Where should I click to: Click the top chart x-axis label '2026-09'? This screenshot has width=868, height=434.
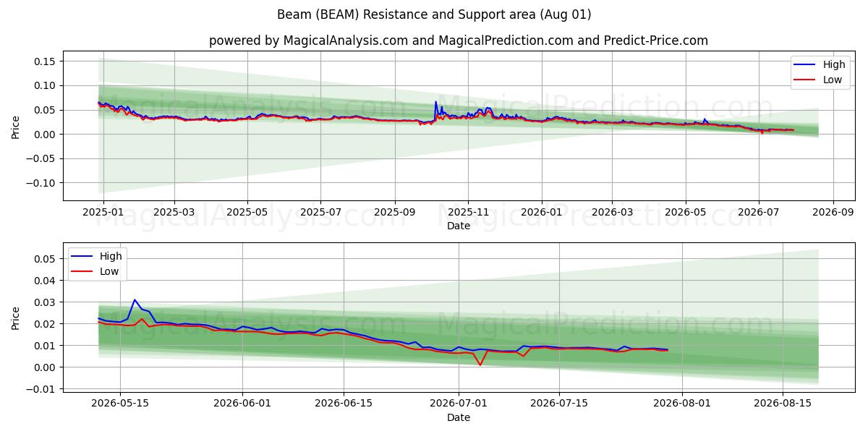833,213
